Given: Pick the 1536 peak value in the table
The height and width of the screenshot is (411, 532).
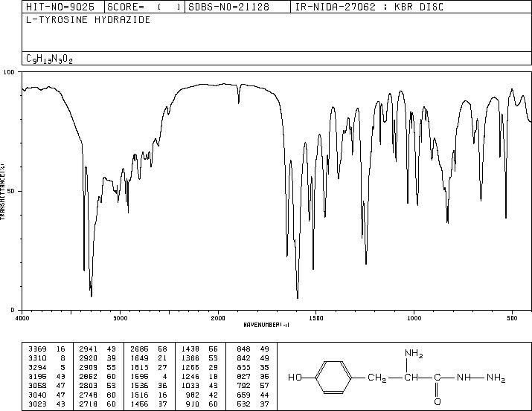Looking at the screenshot, I should tap(139, 386).
